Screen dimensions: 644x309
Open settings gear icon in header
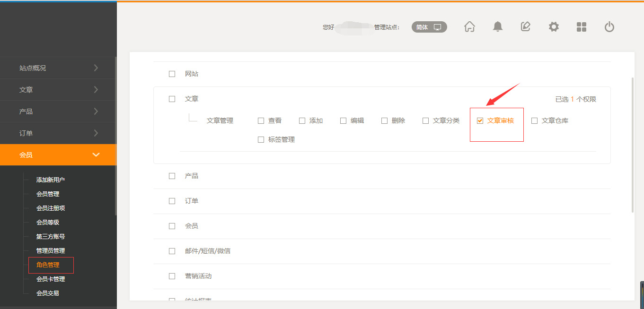[554, 27]
